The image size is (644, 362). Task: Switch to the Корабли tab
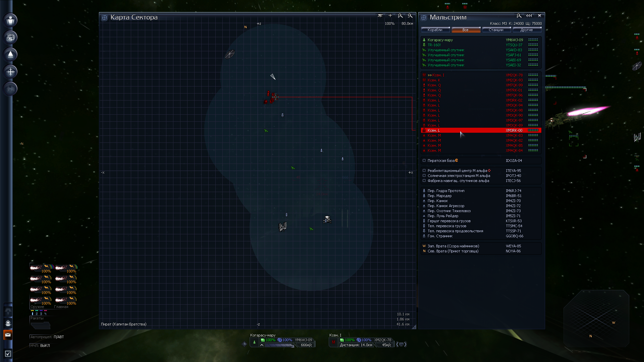click(x=435, y=30)
